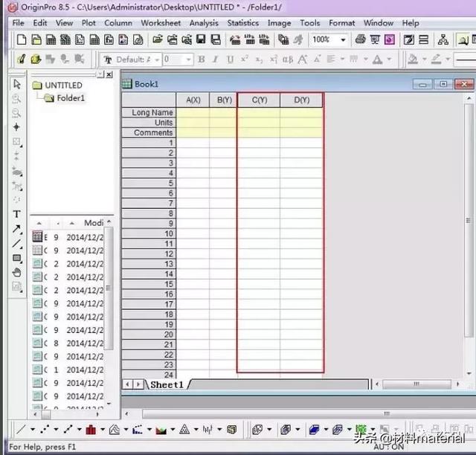476x455 pixels.
Task: Select the Pointer tool
Action: pyautogui.click(x=17, y=84)
